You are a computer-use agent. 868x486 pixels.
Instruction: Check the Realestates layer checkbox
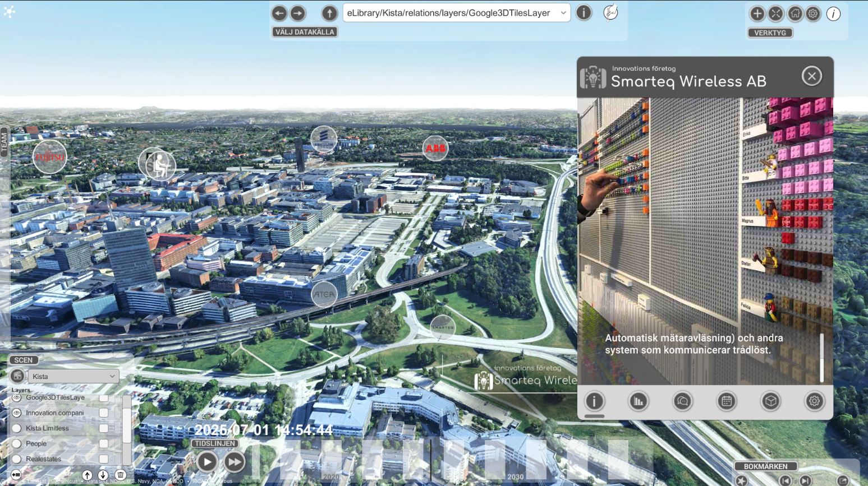pyautogui.click(x=104, y=459)
